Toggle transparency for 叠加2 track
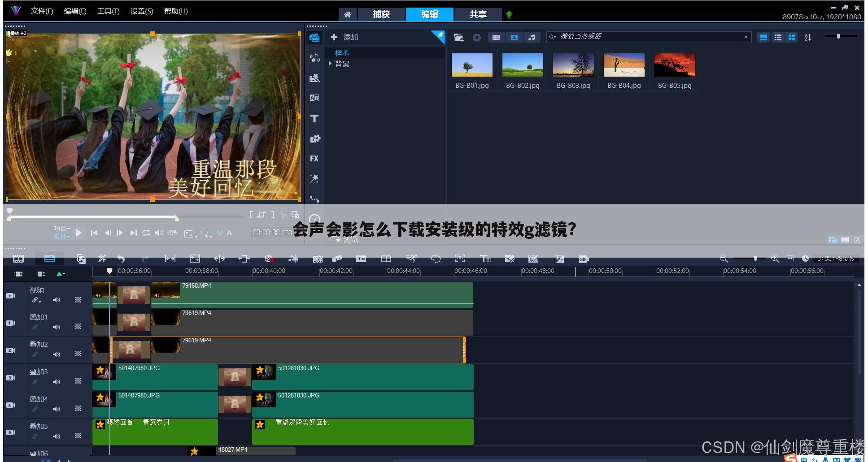 (78, 354)
